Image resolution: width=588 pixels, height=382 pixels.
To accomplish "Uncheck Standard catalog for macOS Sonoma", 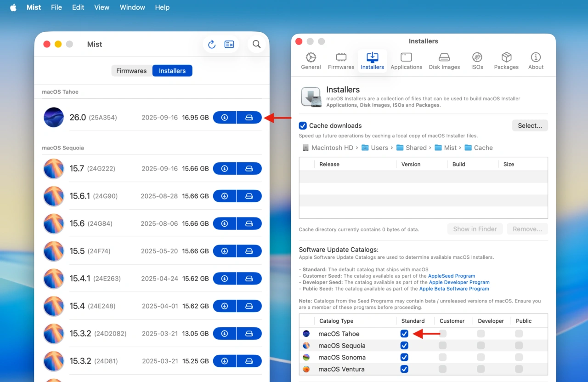I will pos(404,357).
